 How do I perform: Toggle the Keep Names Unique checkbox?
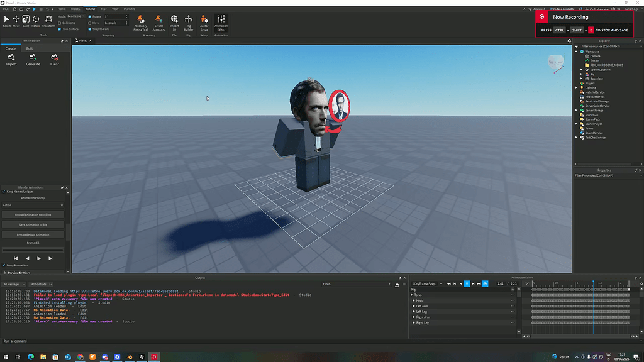(4, 192)
